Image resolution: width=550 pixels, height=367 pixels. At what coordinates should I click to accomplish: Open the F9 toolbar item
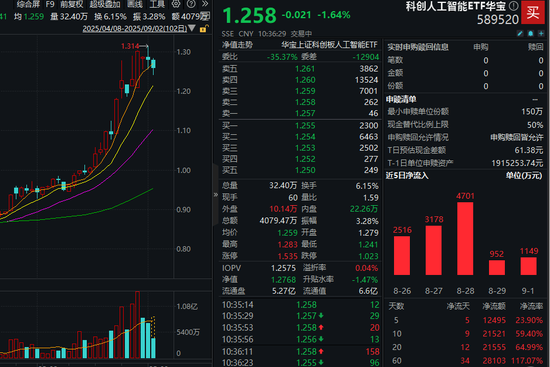tap(50, 4)
